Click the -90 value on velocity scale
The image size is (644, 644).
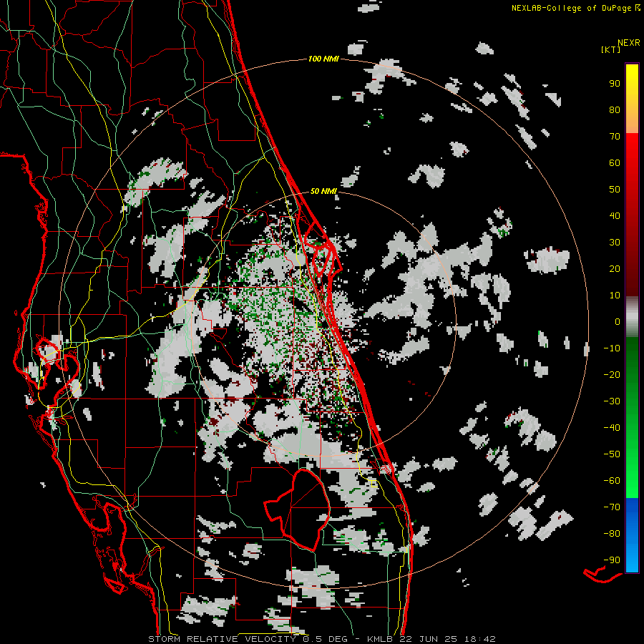612,560
